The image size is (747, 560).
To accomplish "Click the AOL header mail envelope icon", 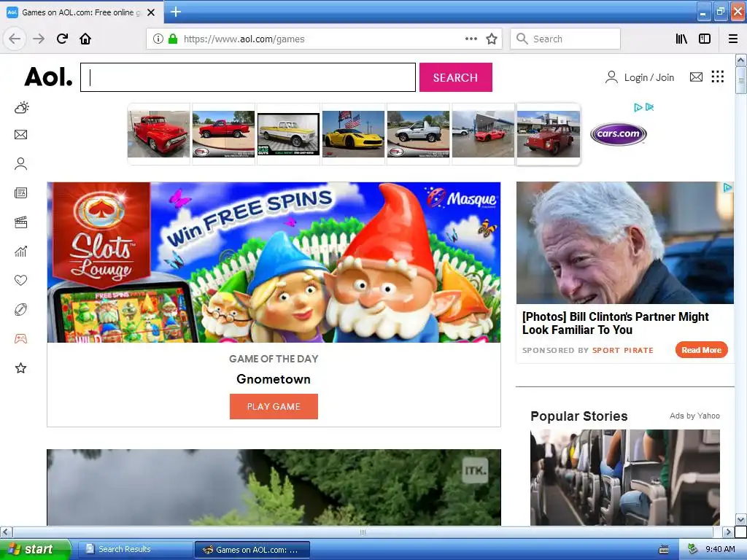I will [x=696, y=77].
